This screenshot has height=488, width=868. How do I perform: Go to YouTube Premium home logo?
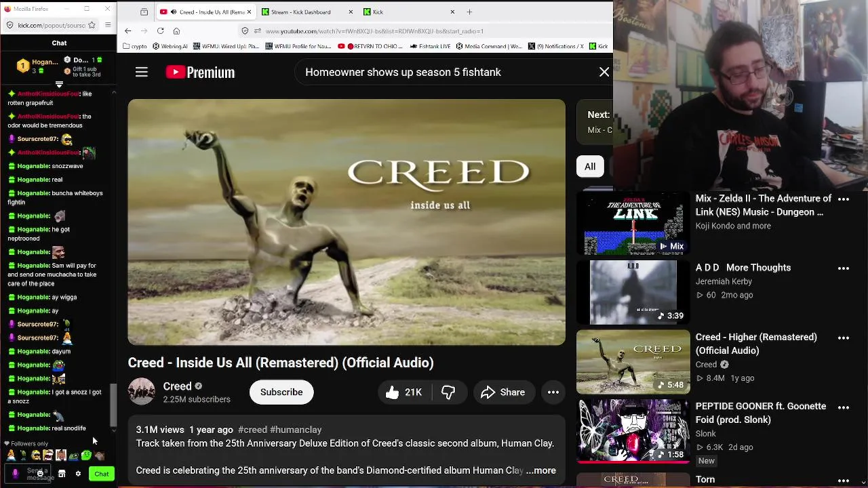200,72
